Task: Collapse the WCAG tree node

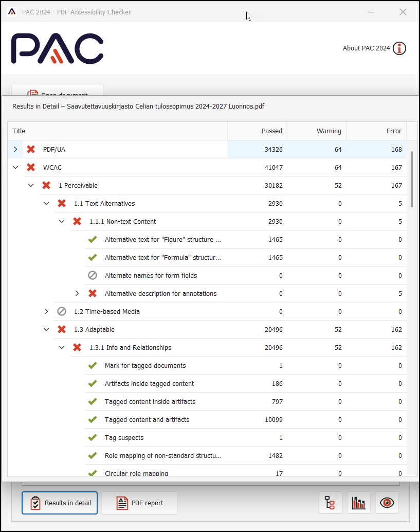Action: click(x=15, y=167)
